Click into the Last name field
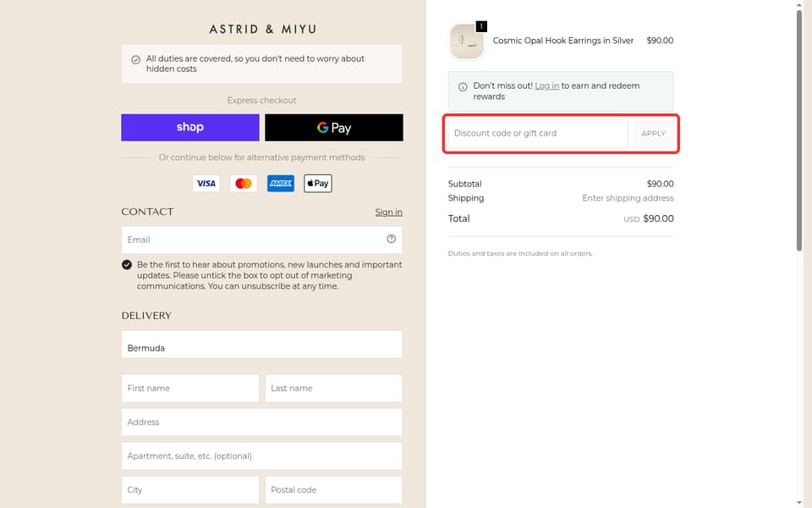The height and width of the screenshot is (508, 812). (x=333, y=389)
